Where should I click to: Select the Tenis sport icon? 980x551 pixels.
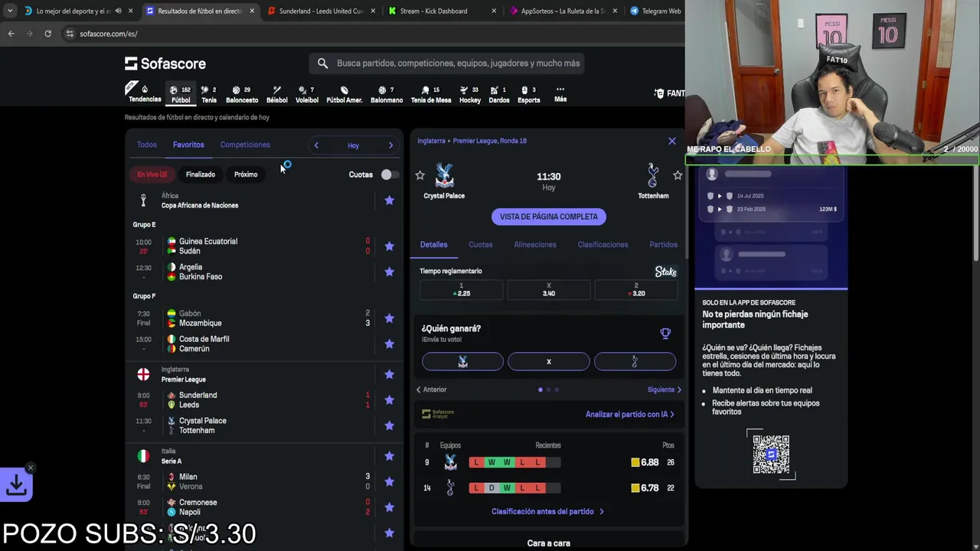tap(209, 94)
